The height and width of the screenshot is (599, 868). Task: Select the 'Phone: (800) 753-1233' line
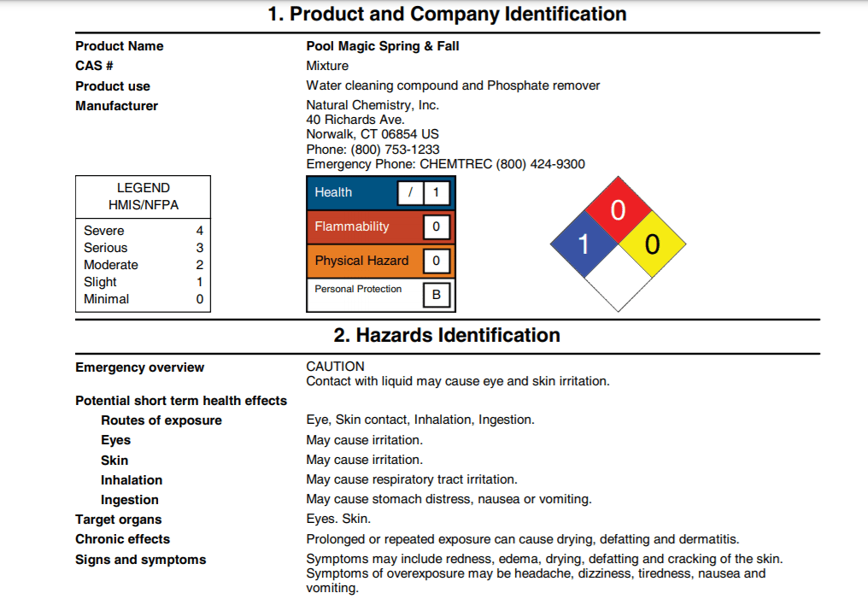pyautogui.click(x=372, y=150)
